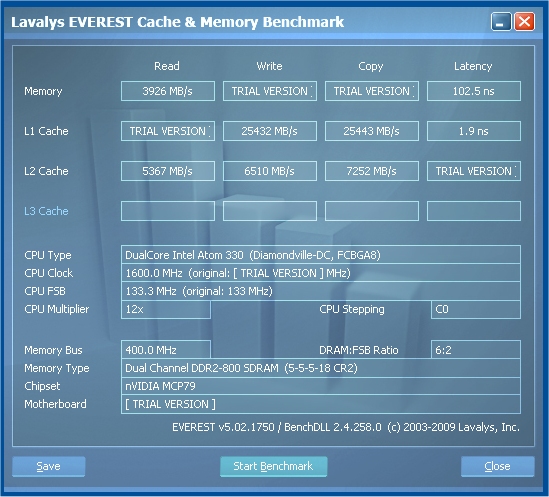Click the Read column header
The width and height of the screenshot is (549, 497).
pyautogui.click(x=167, y=66)
